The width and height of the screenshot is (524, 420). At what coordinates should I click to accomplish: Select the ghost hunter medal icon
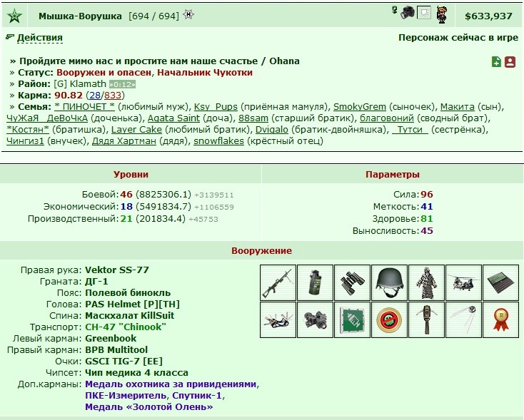(x=389, y=320)
